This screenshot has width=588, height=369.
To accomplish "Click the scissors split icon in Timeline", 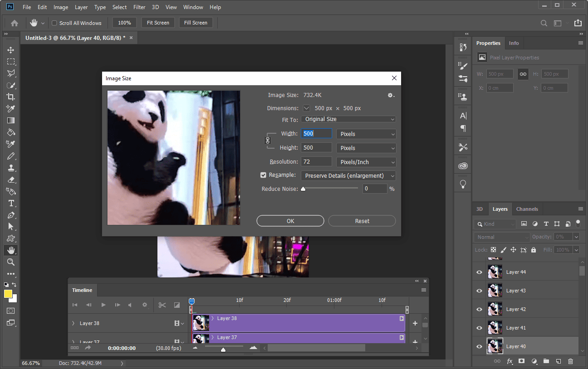I will (x=162, y=305).
